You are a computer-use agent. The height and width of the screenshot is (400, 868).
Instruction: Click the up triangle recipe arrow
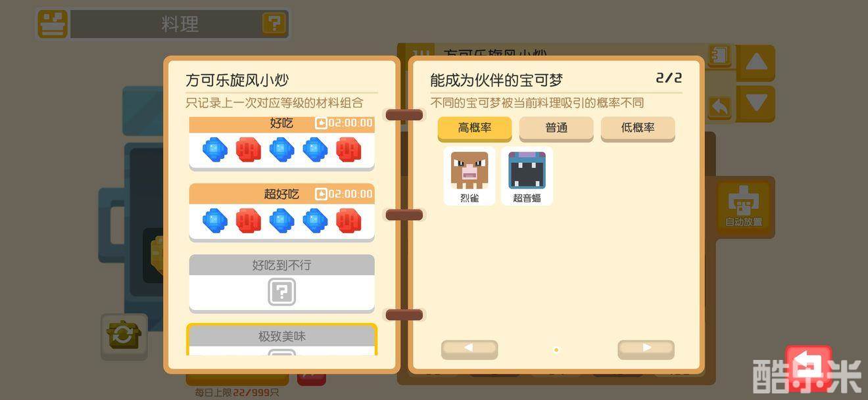point(756,63)
